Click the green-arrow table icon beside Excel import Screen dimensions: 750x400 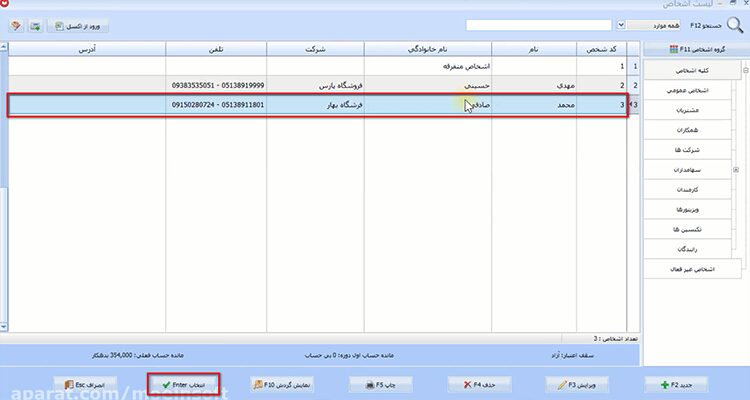[x=35, y=26]
